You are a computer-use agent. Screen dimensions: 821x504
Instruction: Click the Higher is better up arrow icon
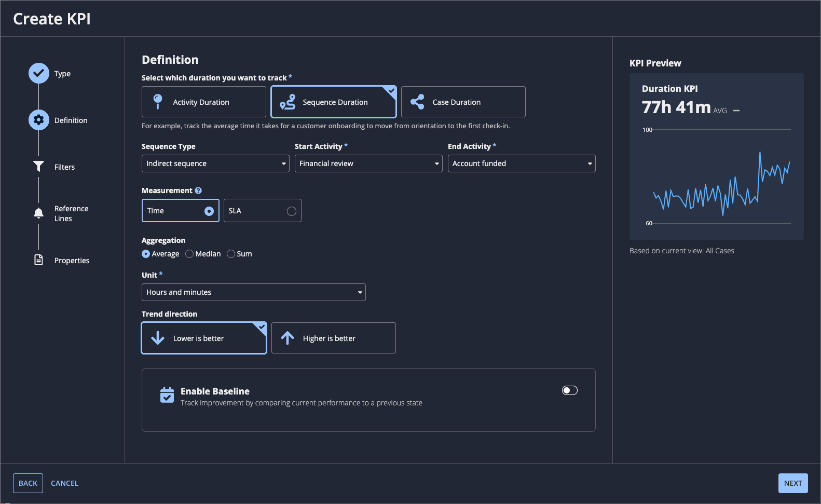[x=288, y=338]
